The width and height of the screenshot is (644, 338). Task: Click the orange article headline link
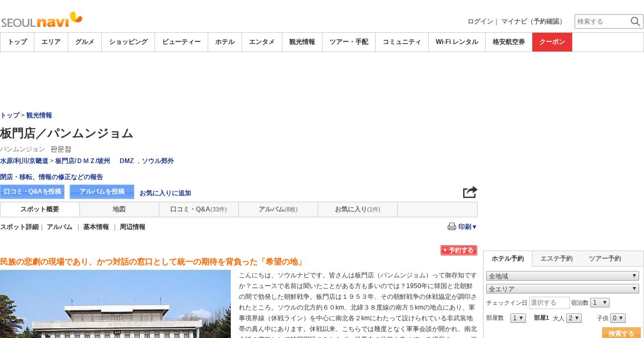153,262
